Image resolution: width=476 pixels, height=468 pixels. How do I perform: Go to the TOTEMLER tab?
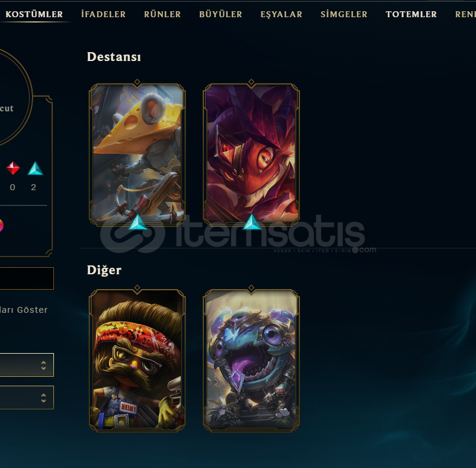click(411, 14)
